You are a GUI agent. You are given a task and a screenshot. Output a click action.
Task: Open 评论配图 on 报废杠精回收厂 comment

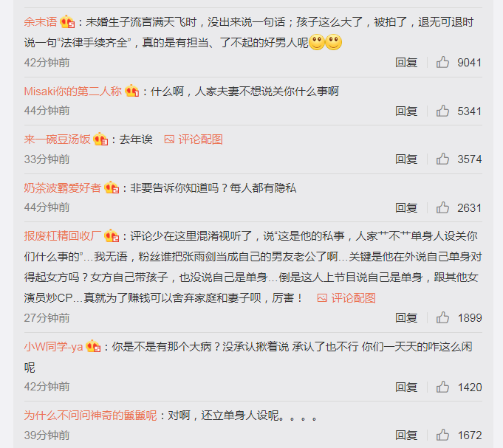coord(346,298)
